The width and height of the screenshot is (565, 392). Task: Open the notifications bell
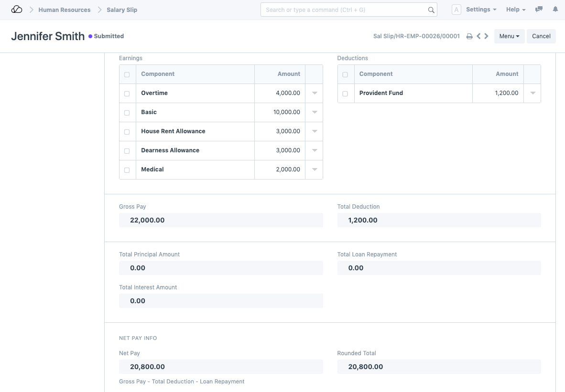(555, 10)
